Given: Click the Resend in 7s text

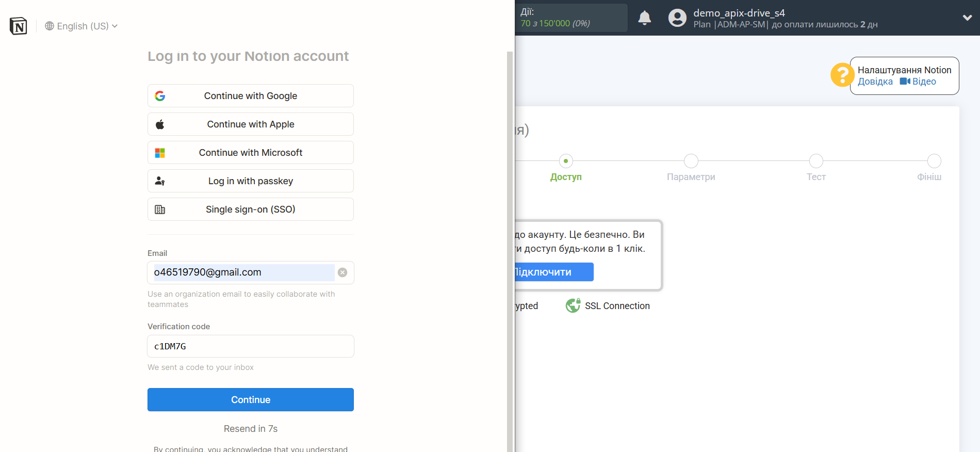Looking at the screenshot, I should (251, 429).
